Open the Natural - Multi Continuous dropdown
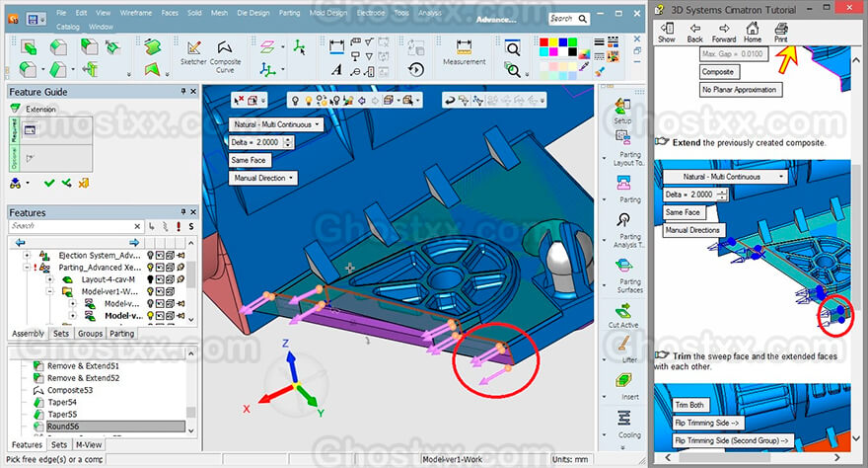Image resolution: width=868 pixels, height=468 pixels. [275, 124]
